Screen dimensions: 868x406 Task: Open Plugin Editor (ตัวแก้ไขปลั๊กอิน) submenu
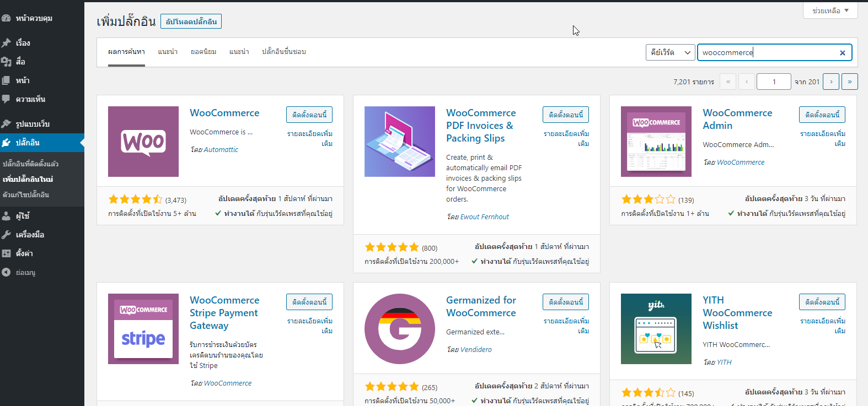26,194
